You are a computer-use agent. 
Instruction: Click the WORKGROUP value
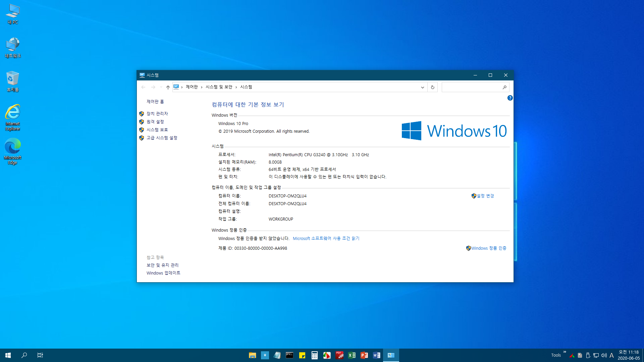281,219
